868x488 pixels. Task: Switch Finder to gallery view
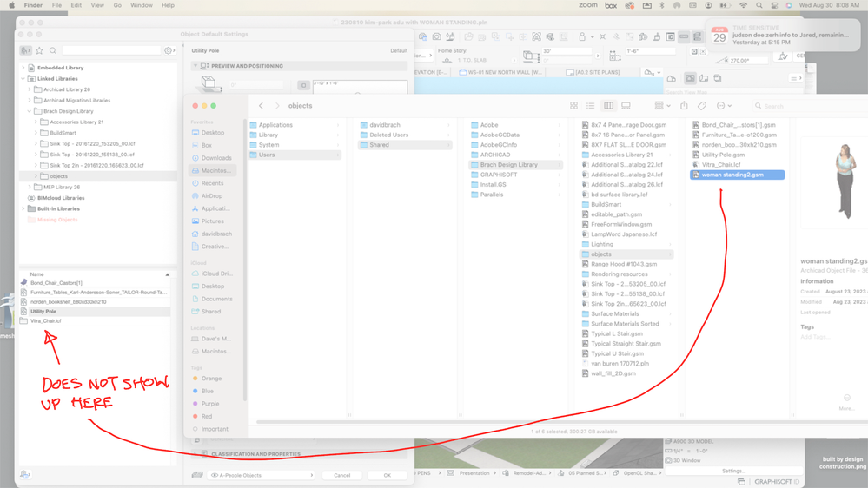626,106
